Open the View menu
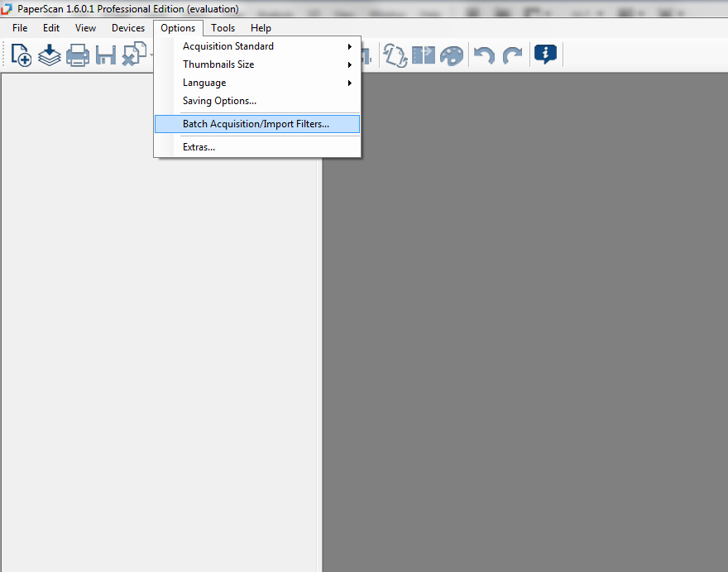The width and height of the screenshot is (728, 572). 85,28
